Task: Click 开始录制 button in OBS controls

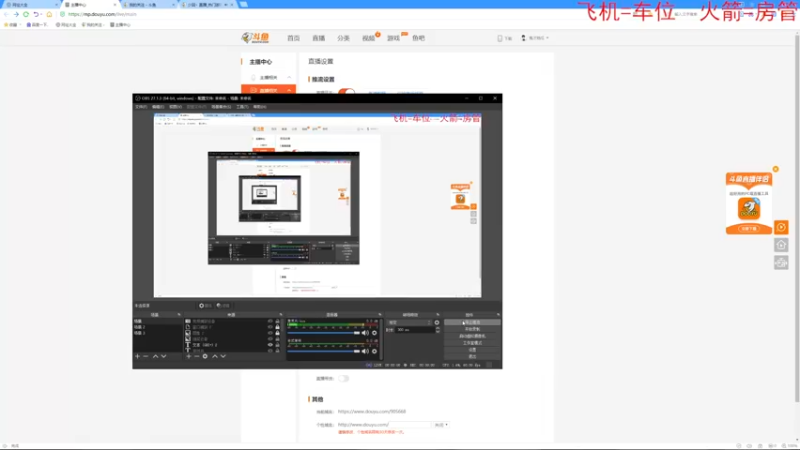Action: pos(472,330)
